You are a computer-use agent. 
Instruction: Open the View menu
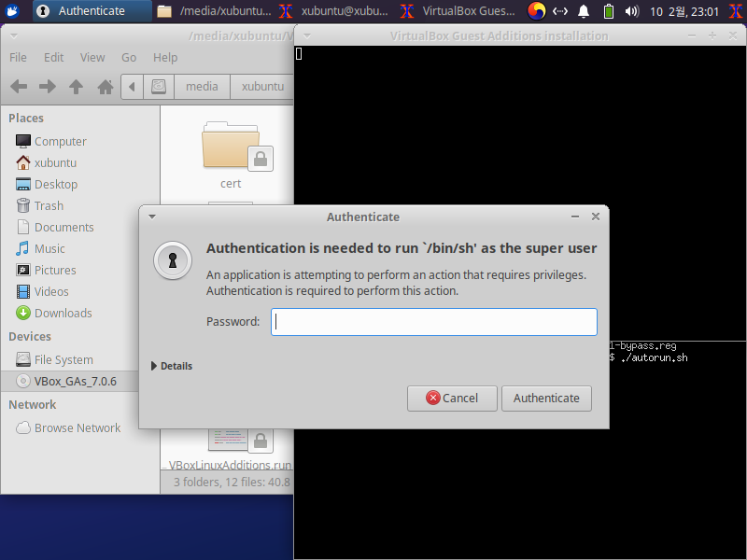tap(92, 57)
